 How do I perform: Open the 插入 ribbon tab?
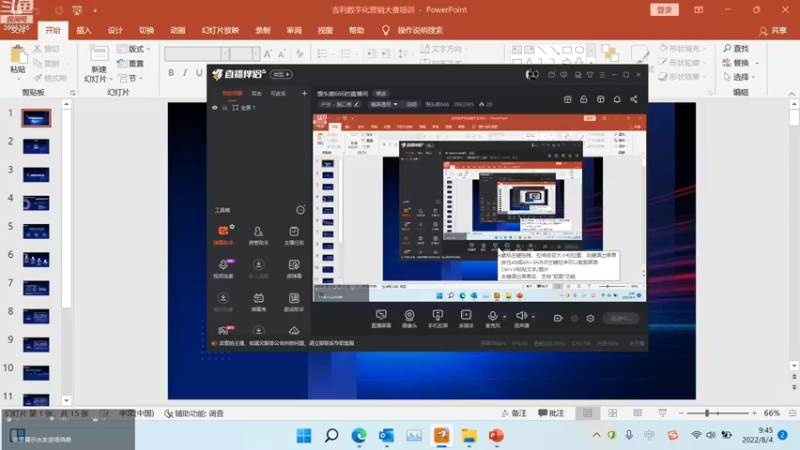click(84, 31)
